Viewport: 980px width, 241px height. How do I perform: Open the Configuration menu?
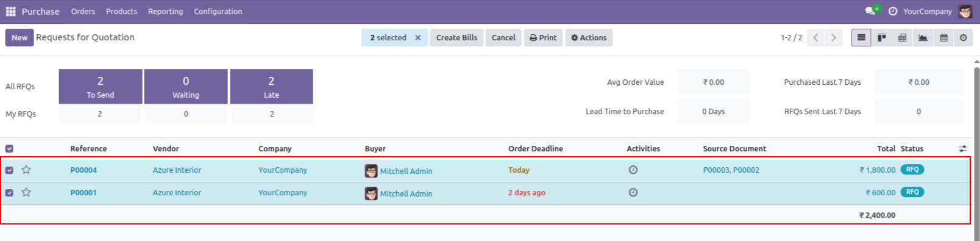[x=218, y=12]
